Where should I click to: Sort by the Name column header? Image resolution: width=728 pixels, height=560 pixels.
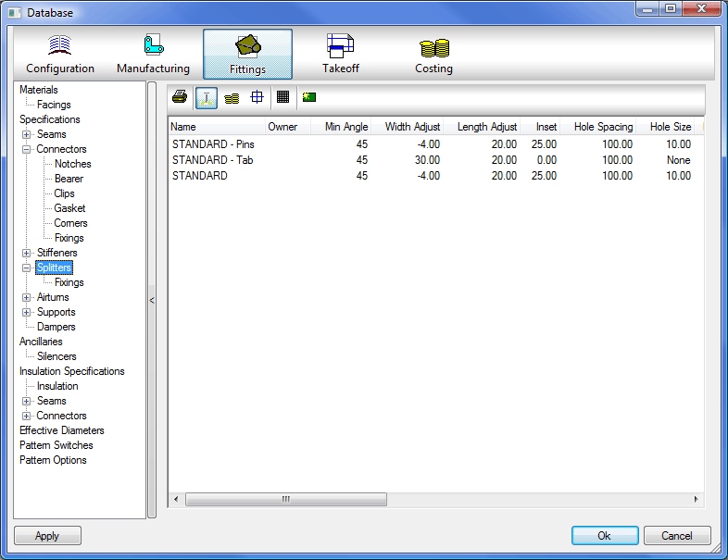(217, 127)
